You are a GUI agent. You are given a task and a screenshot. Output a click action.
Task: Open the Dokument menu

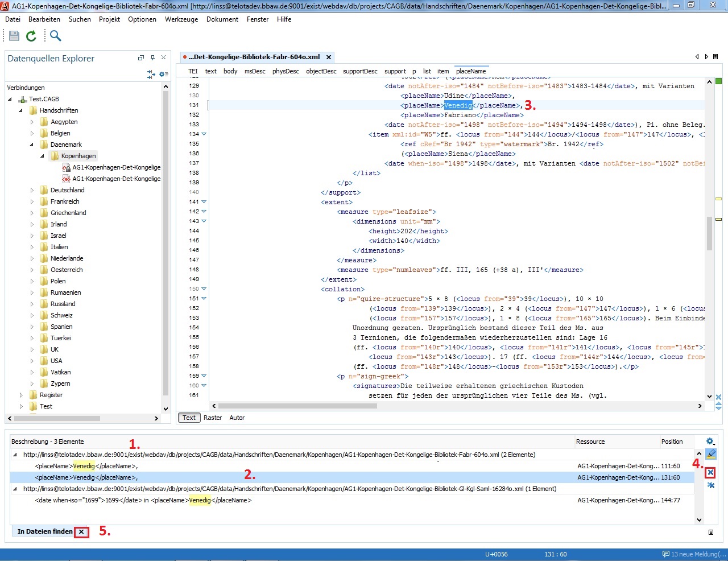click(222, 19)
